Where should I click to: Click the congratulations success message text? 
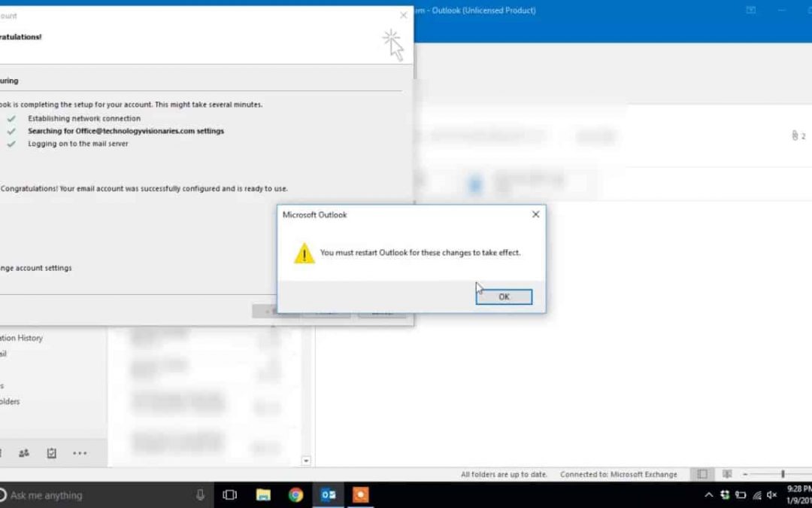click(144, 189)
